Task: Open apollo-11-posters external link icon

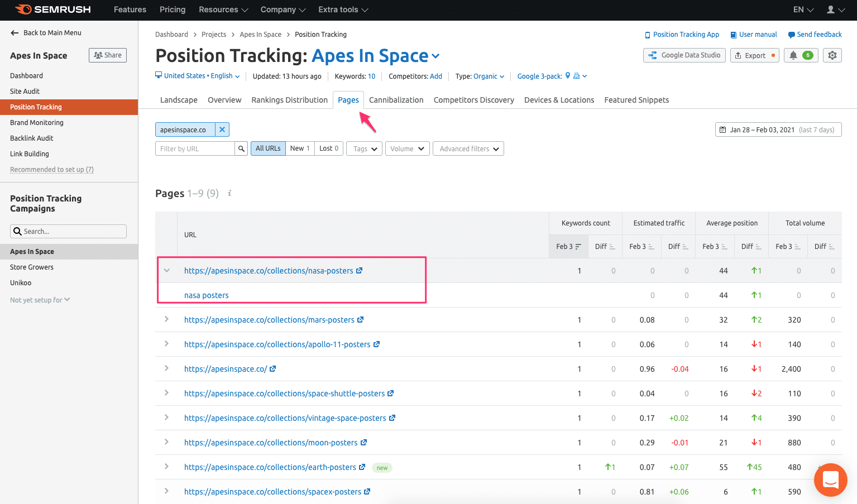Action: tap(377, 344)
